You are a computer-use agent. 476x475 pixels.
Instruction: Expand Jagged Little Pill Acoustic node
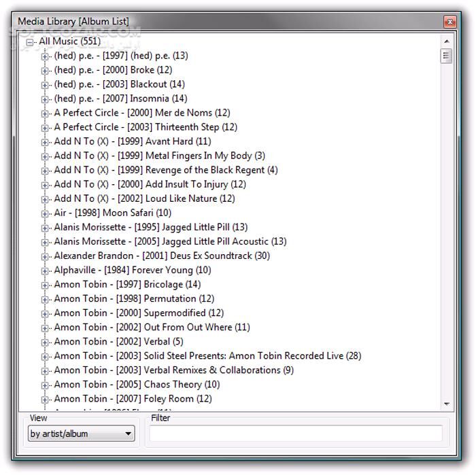(45, 242)
